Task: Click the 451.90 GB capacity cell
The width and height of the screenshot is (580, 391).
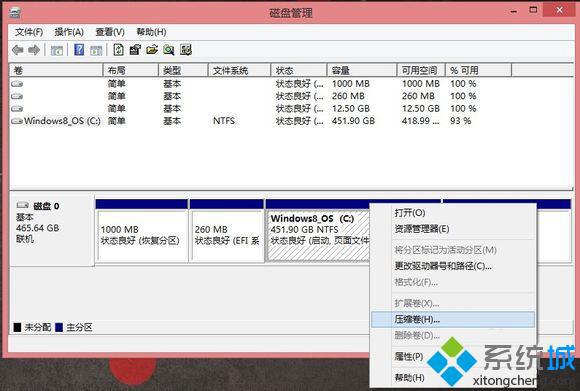Action: [353, 121]
